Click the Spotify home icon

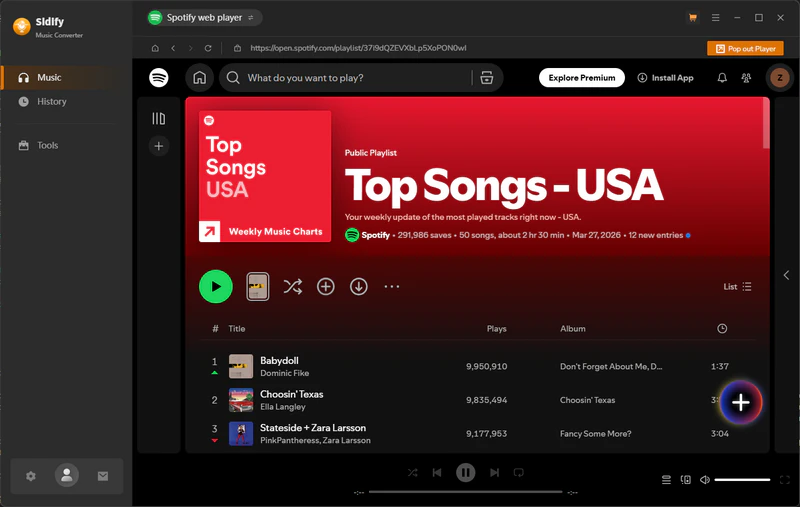[x=199, y=78]
